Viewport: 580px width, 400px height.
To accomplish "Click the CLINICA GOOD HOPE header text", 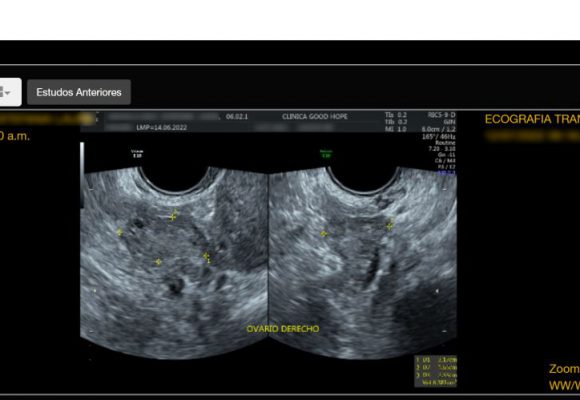I will (315, 117).
